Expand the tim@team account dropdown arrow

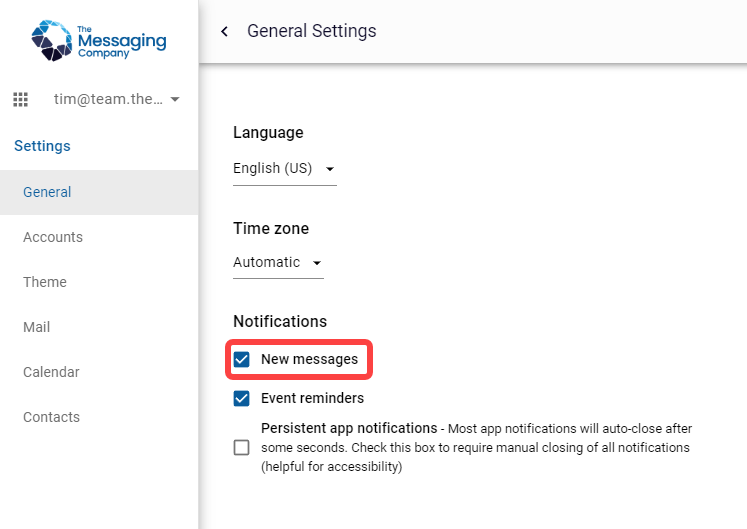coord(175,99)
